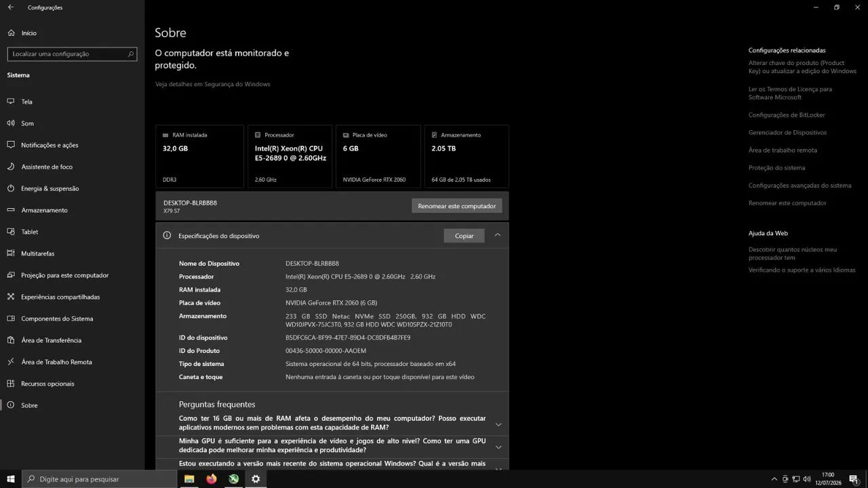Select the RAM instalada card

coord(199,156)
